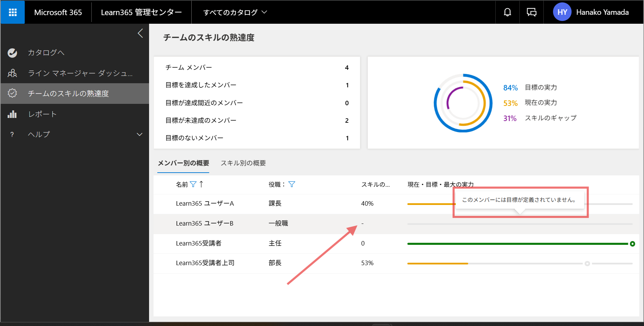Open Learn365受講者 member name
Image resolution: width=644 pixels, height=326 pixels.
click(199, 243)
